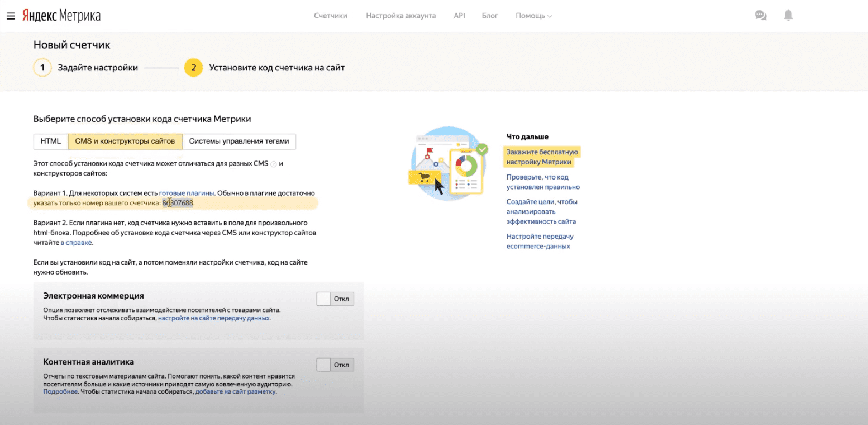Click Закажите бесплатную настройку Метрики link
Image resolution: width=868 pixels, height=425 pixels.
pos(542,157)
